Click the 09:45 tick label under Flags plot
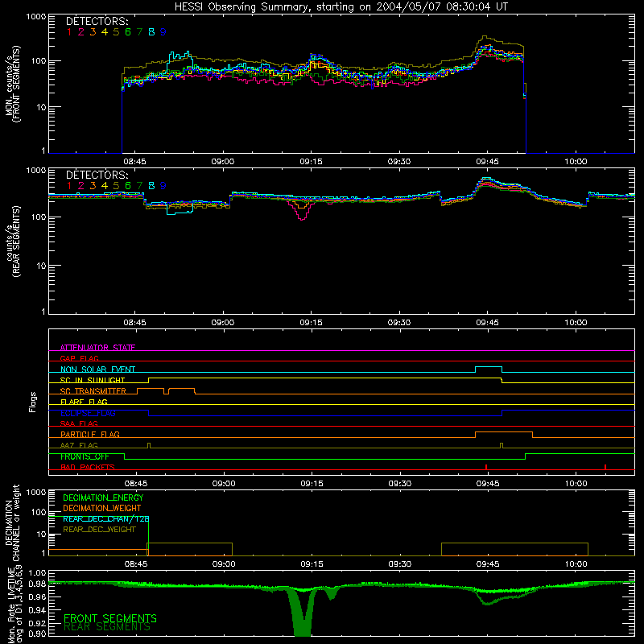Image resolution: width=644 pixels, height=644 pixels. (488, 484)
